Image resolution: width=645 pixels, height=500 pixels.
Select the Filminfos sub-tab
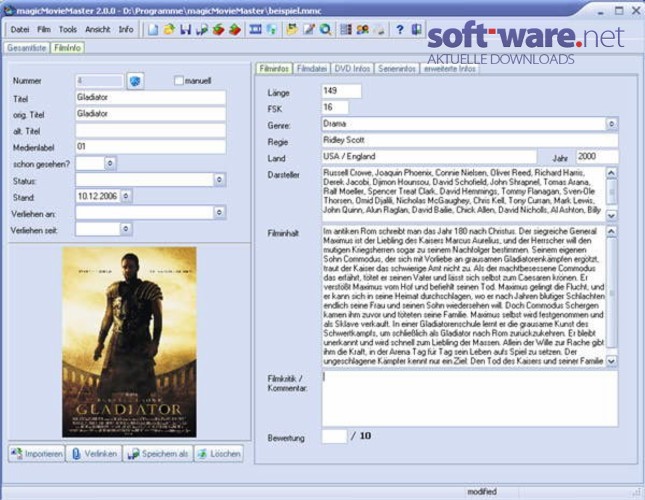(274, 69)
